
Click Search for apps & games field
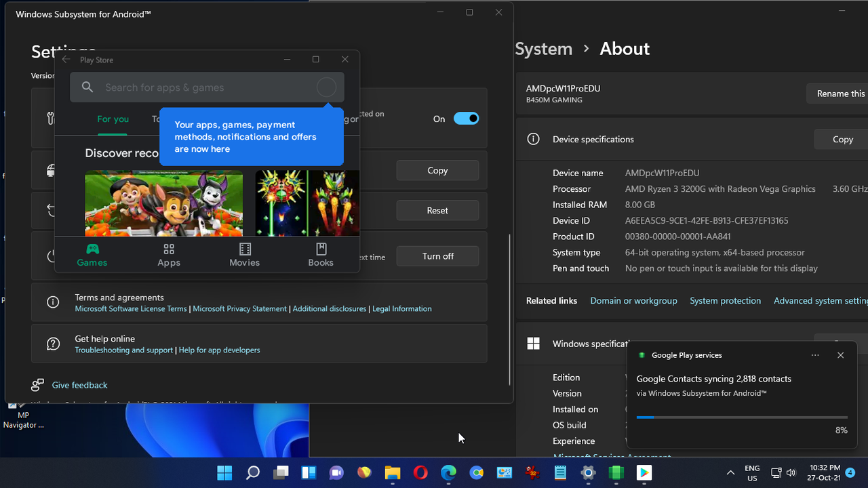point(207,87)
